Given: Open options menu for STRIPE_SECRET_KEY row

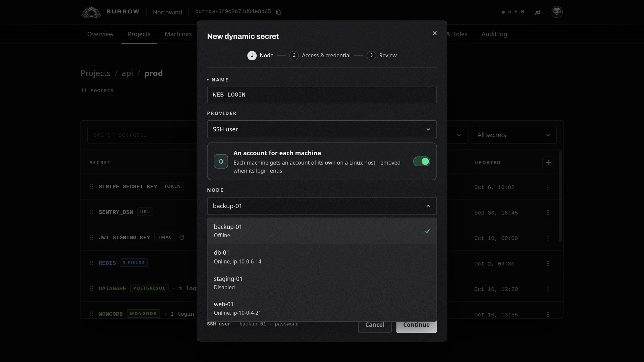Looking at the screenshot, I should pos(548,187).
